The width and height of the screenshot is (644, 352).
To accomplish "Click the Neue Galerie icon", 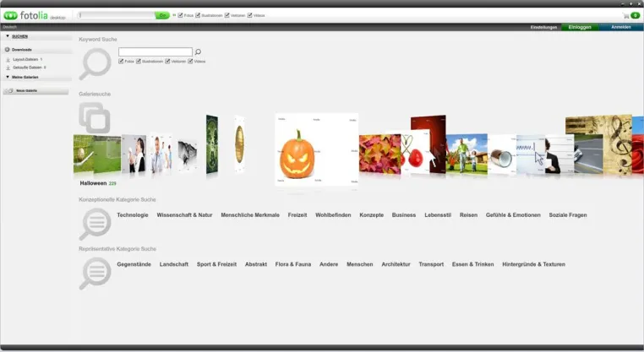I will tap(10, 90).
